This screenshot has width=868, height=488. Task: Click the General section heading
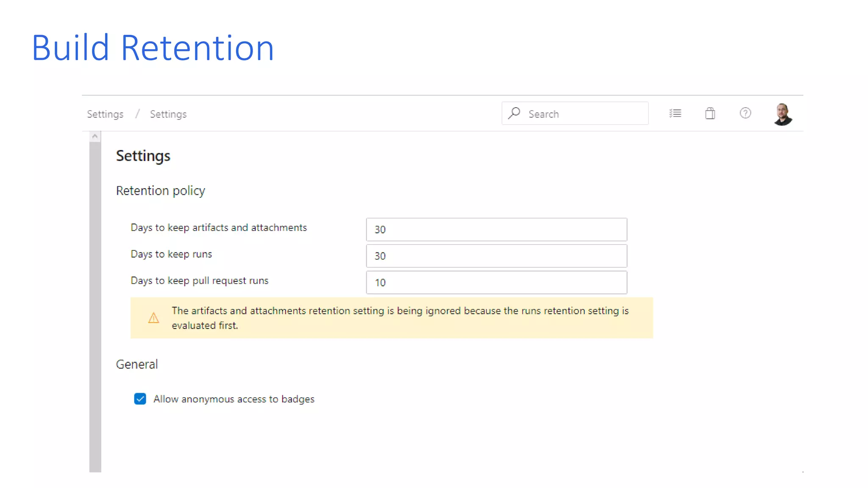pyautogui.click(x=137, y=364)
